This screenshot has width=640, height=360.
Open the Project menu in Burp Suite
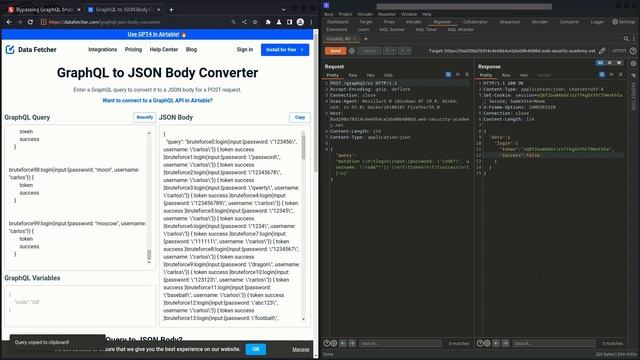click(345, 14)
